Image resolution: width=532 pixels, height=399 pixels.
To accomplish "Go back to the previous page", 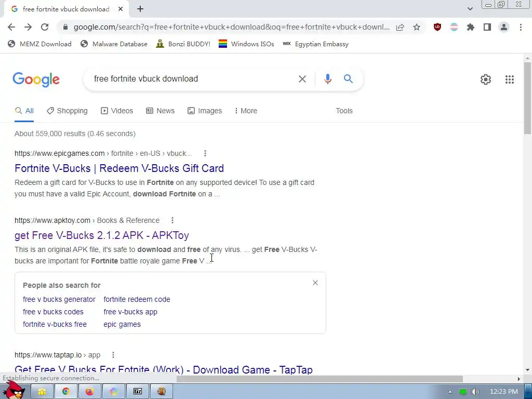I will point(11,27).
